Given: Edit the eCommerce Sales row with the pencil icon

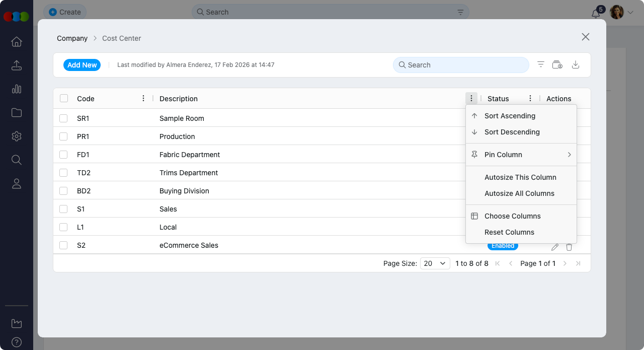Looking at the screenshot, I should pos(554,247).
